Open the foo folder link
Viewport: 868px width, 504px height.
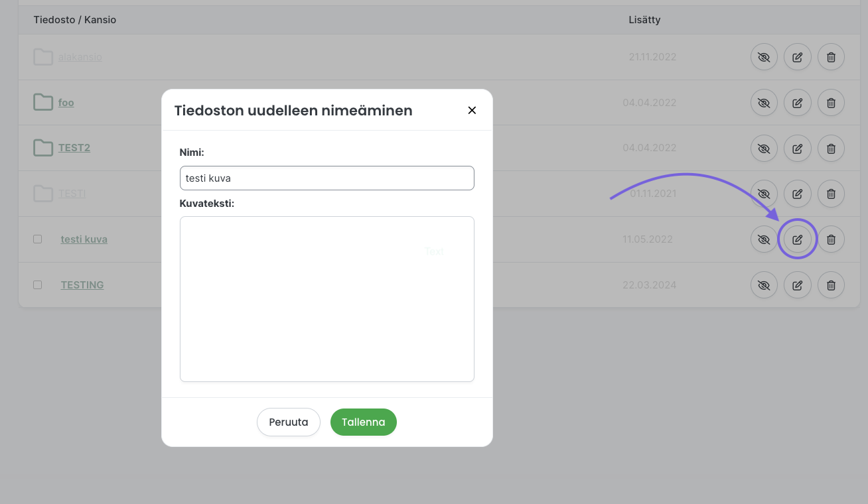(66, 103)
